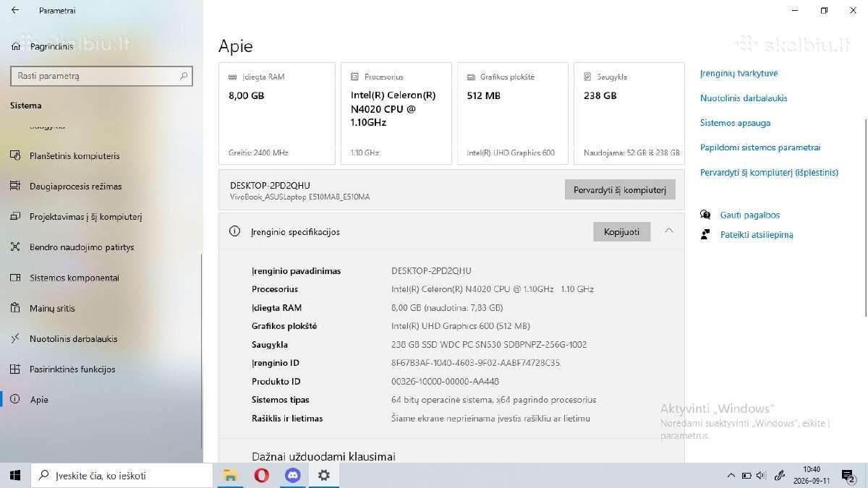Open the Sistemos apsauga link

coord(735,123)
